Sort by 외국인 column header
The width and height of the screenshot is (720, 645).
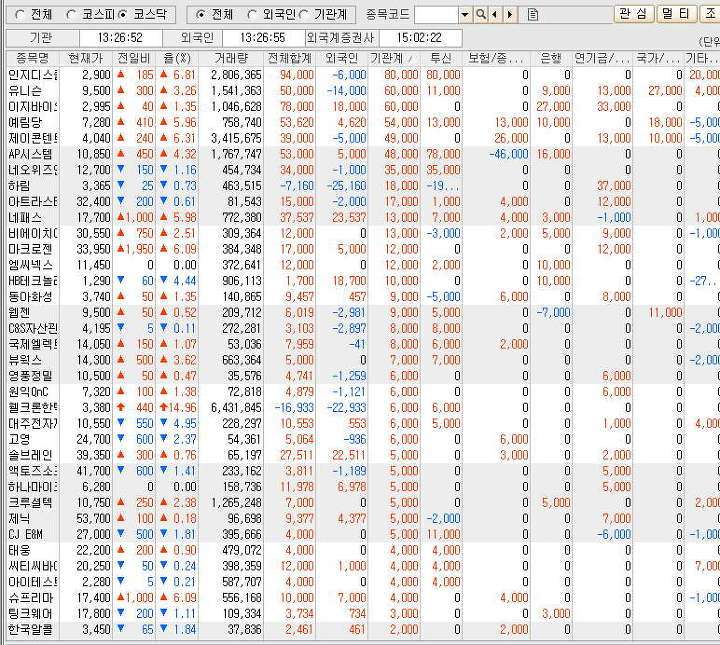coord(341,58)
